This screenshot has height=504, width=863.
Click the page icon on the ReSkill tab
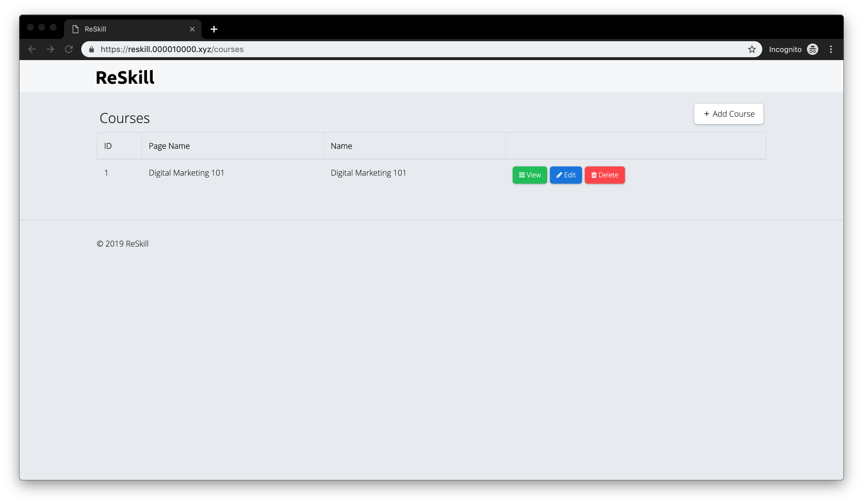click(76, 29)
